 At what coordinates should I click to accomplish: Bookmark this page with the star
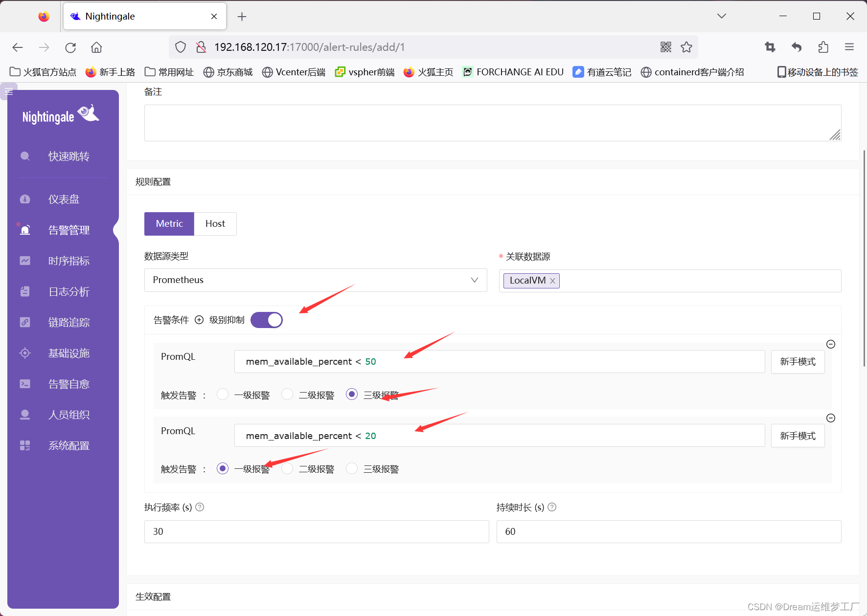coord(686,47)
